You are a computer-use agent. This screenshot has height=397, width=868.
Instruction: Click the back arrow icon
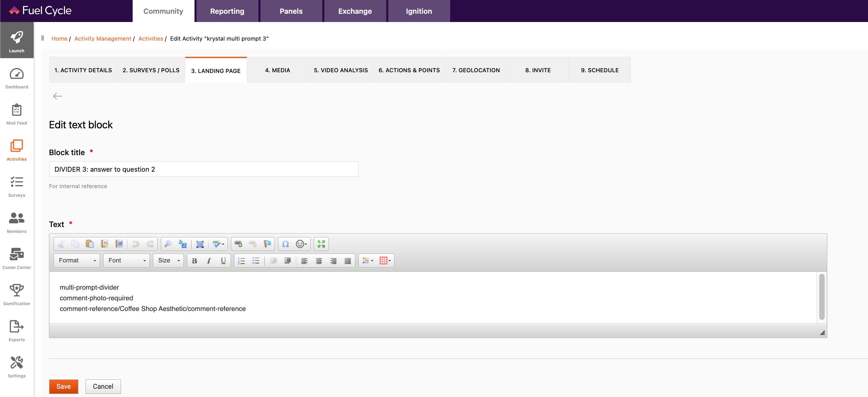tap(57, 96)
